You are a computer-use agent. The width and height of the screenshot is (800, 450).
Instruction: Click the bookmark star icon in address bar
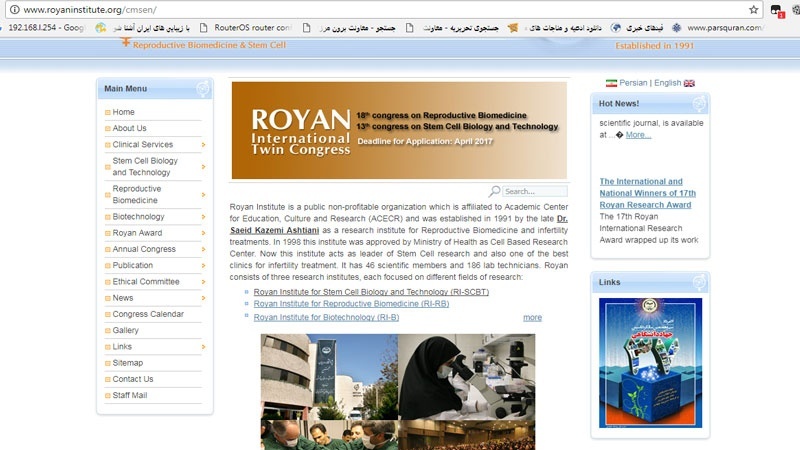click(x=754, y=9)
